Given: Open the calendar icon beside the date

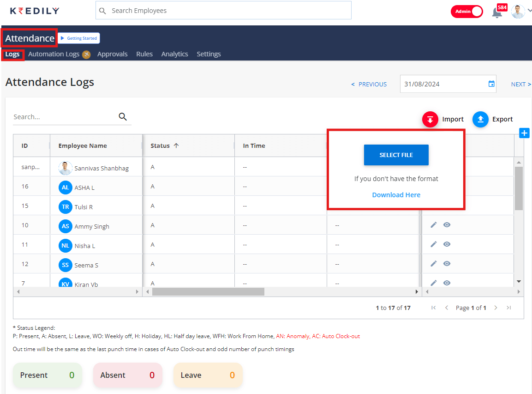Looking at the screenshot, I should coord(491,84).
